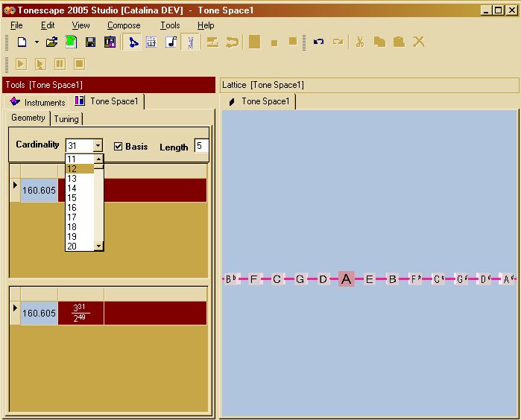Choose 18 in the Cardinality list
This screenshot has width=521, height=420.
pos(80,226)
